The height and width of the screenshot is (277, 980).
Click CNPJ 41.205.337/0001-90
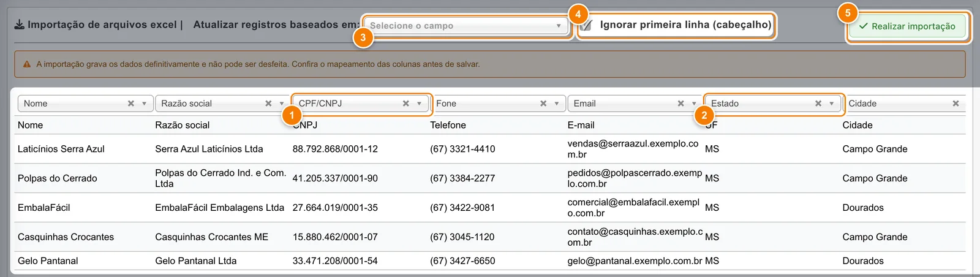335,178
